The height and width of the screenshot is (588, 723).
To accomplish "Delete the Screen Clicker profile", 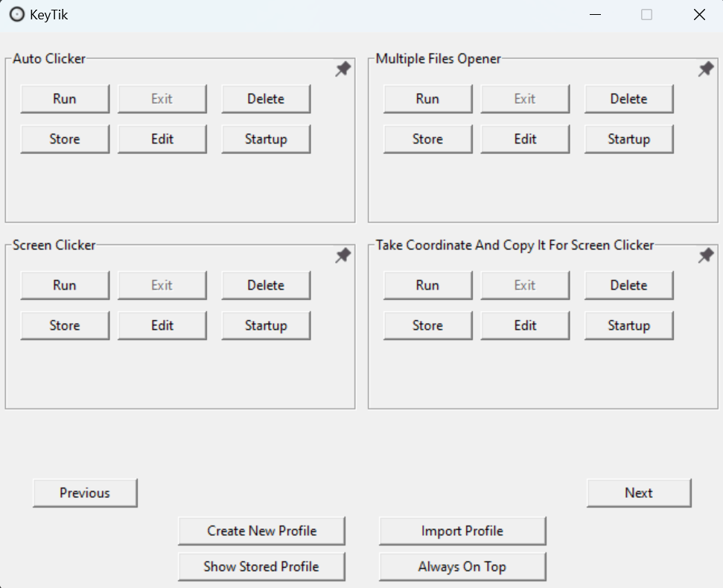I will [266, 285].
